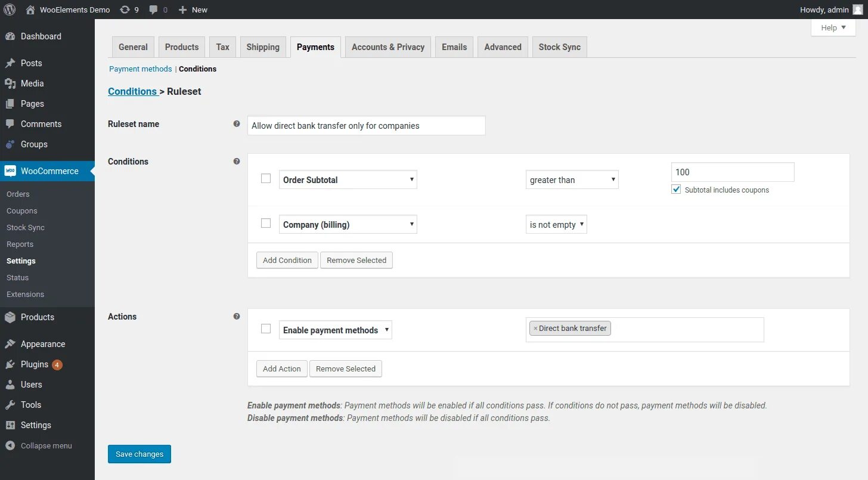868x480 pixels.
Task: Click the Ruleset name text field
Action: (366, 126)
